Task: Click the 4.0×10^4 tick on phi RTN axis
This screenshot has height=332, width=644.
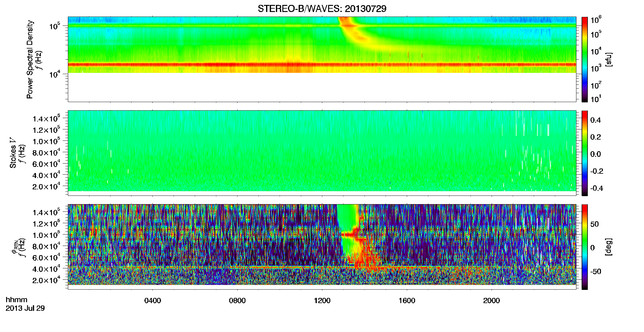Action: point(46,268)
